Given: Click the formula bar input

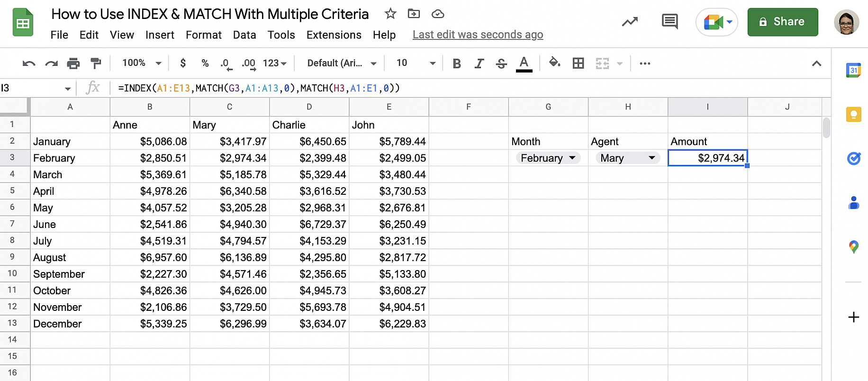Looking at the screenshot, I should [x=471, y=88].
